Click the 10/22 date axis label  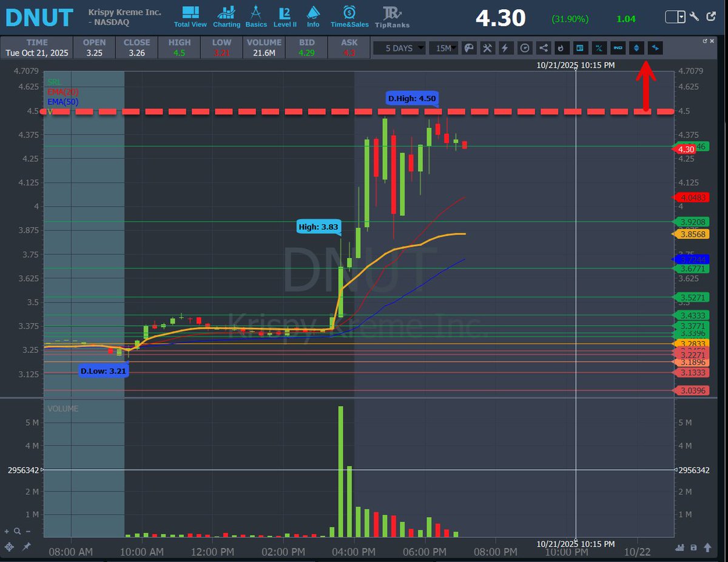(x=638, y=552)
